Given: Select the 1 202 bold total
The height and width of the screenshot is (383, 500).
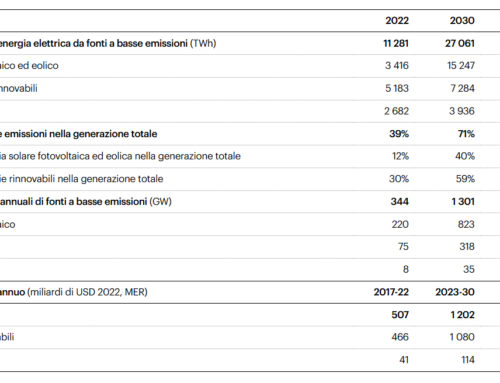Looking at the screenshot, I should pyautogui.click(x=462, y=315).
